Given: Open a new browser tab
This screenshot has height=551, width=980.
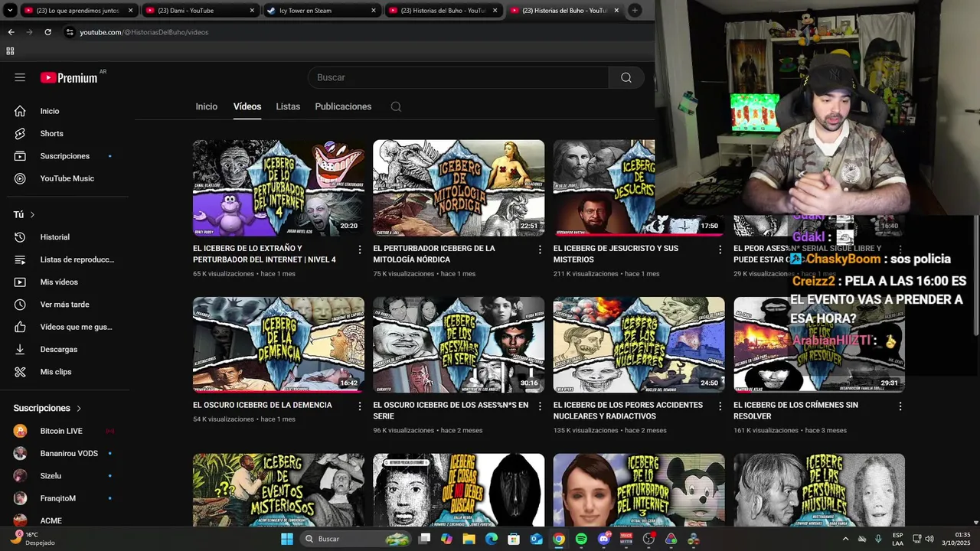Looking at the screenshot, I should pos(635,11).
